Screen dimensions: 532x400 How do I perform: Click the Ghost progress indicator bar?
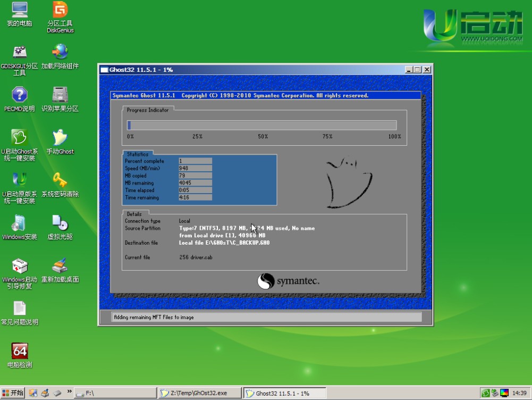261,126
